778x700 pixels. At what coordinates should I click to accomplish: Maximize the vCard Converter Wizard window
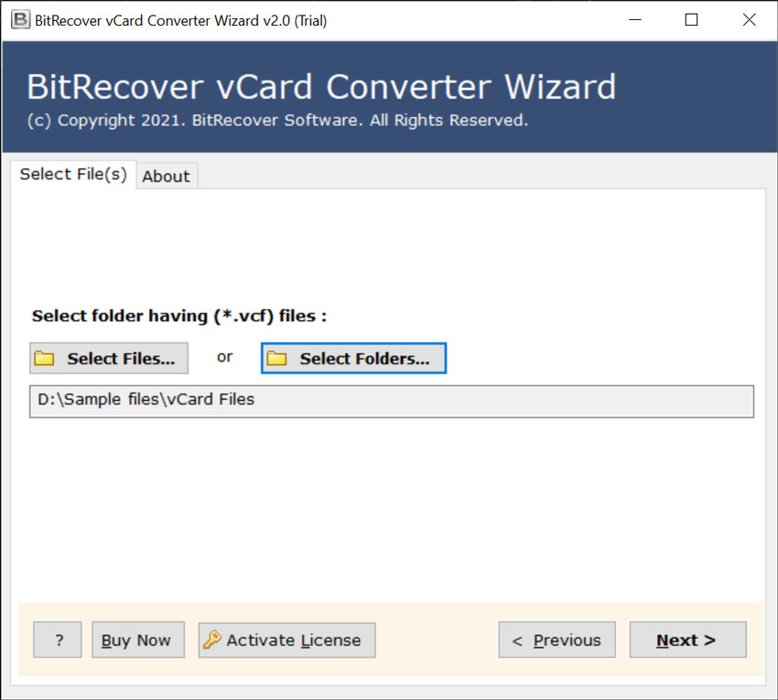coord(691,20)
